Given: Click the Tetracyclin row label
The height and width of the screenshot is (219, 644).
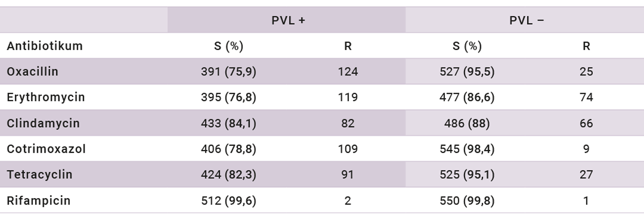Looking at the screenshot, I should click(40, 175).
